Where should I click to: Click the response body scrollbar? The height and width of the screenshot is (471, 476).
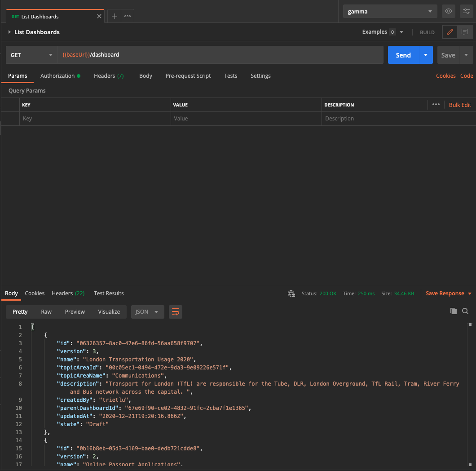pyautogui.click(x=470, y=395)
